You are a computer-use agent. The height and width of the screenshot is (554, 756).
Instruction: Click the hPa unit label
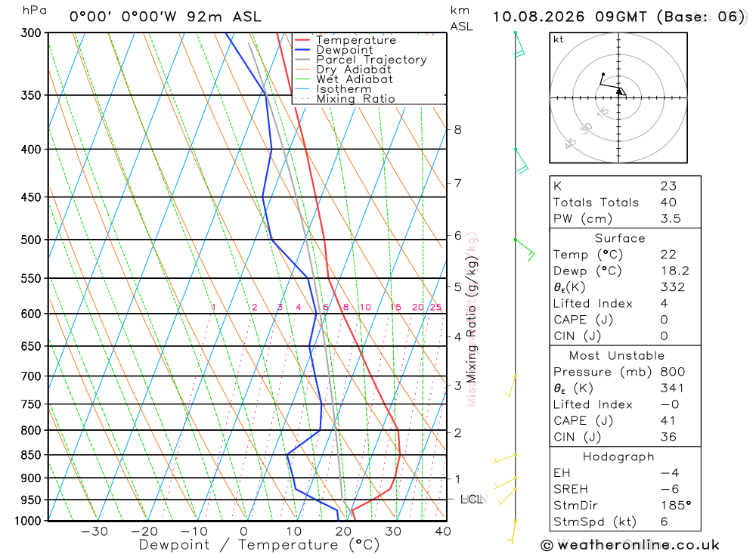click(x=35, y=11)
